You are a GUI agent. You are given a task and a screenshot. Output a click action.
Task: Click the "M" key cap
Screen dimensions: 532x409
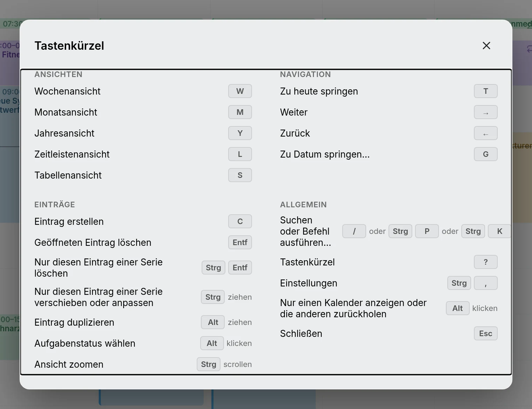[x=240, y=112]
